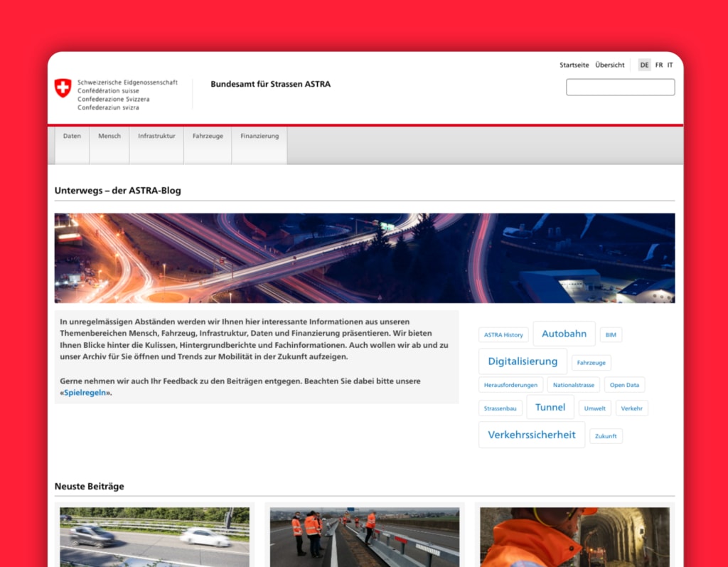Open the Startseite link
This screenshot has height=567, width=728.
(x=574, y=65)
